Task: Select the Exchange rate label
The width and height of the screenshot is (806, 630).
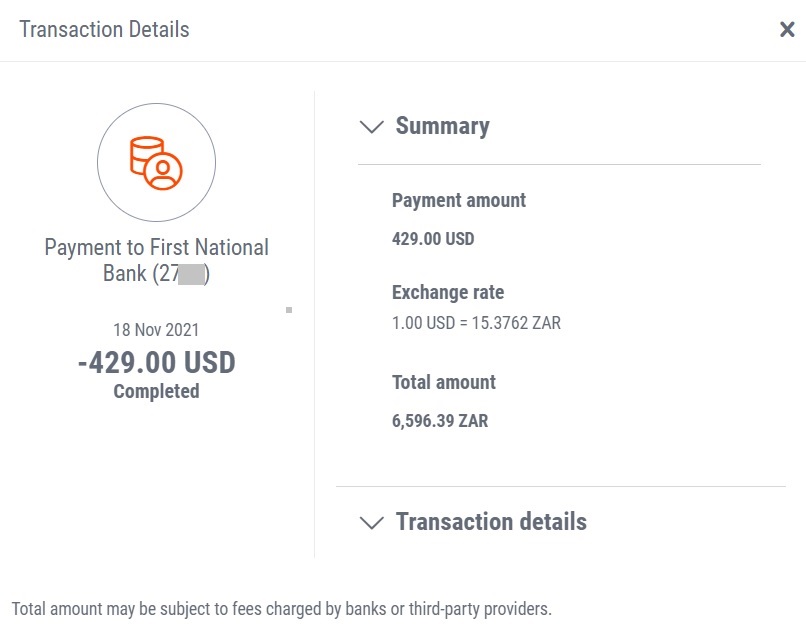Action: pos(448,293)
